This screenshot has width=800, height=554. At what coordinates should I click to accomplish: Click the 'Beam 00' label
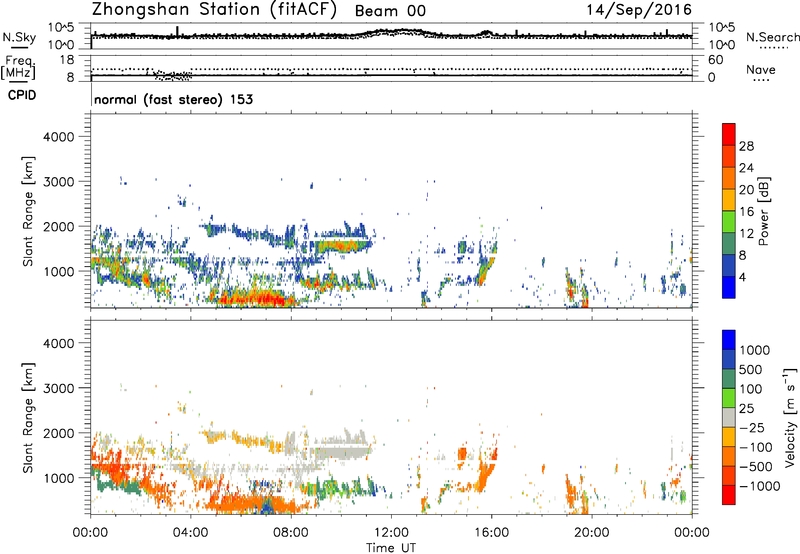tap(390, 11)
